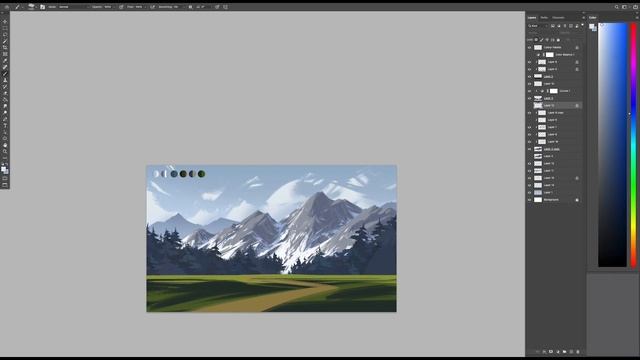Click the delete layer trash icon
Image resolution: width=640 pixels, height=360 pixels.
[578, 351]
